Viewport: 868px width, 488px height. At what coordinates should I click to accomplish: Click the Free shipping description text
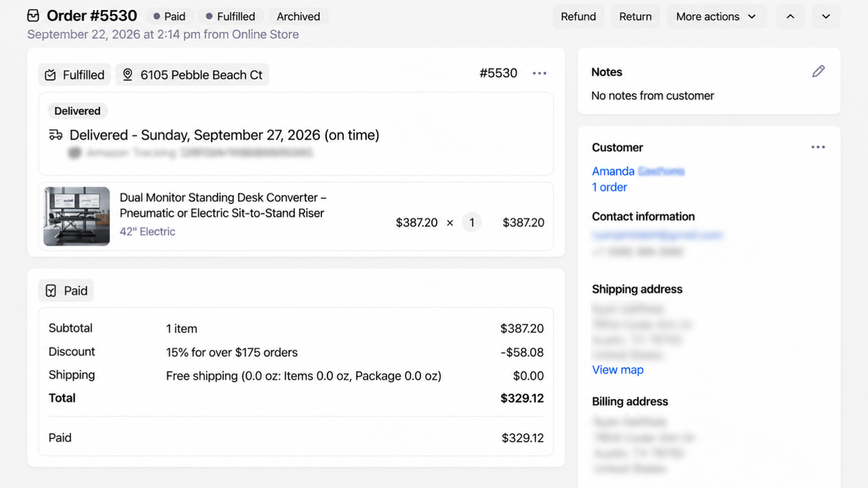(303, 375)
